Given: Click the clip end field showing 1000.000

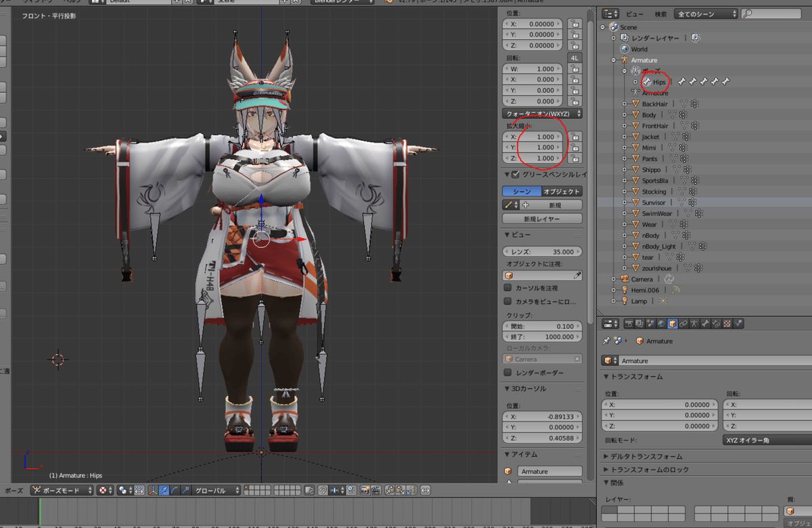Looking at the screenshot, I should click(x=542, y=336).
